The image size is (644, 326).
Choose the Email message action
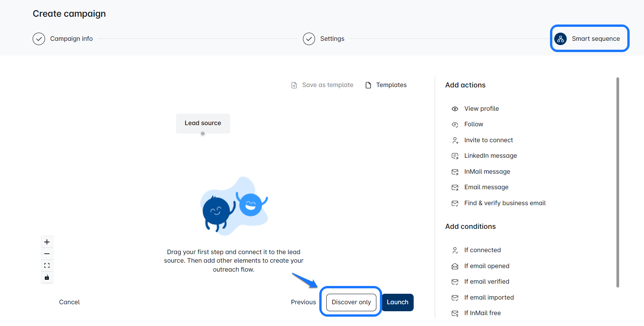(x=486, y=187)
